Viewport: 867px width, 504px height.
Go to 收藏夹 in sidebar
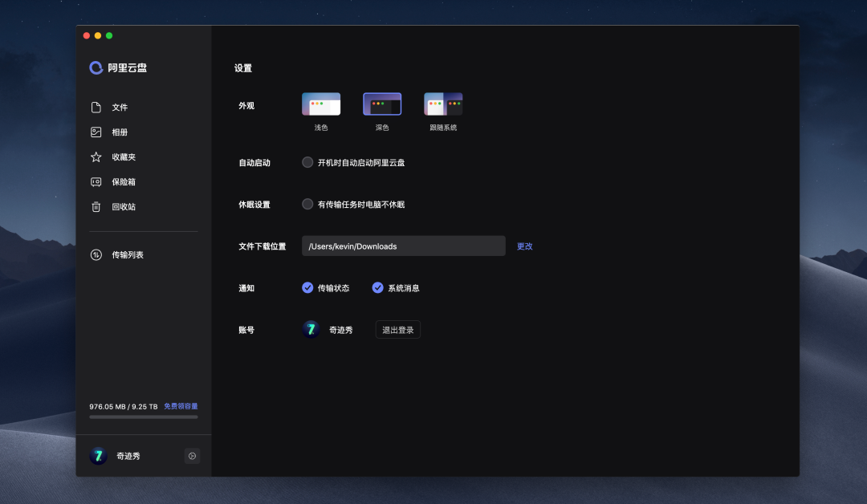coord(124,157)
